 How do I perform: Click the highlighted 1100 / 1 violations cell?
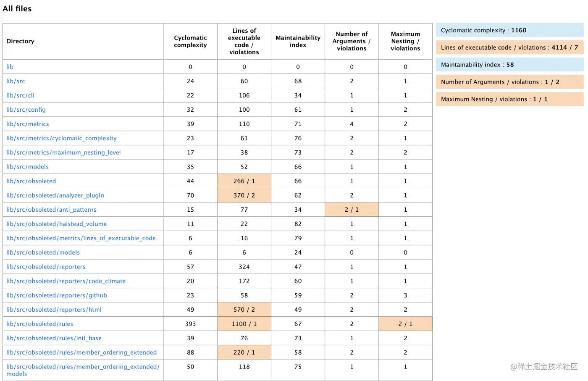(244, 324)
